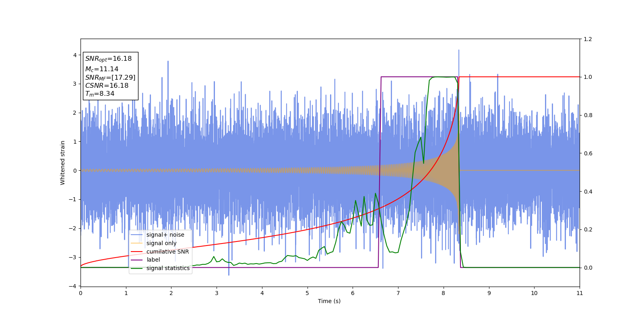
Task: Click the red line sample in legend
Action: [137, 252]
